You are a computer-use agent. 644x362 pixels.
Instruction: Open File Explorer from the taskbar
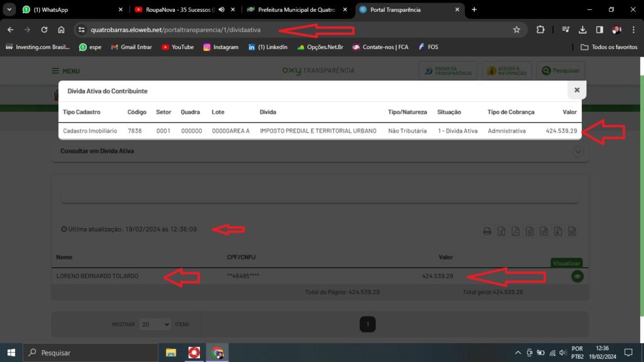(x=171, y=353)
